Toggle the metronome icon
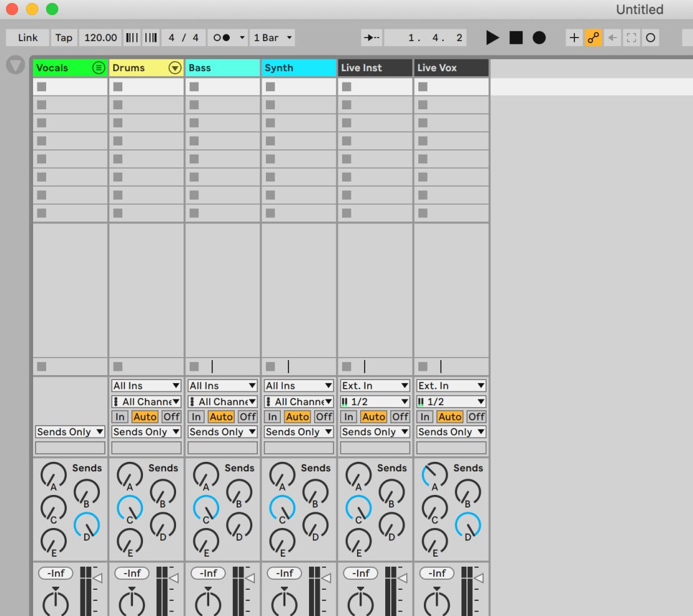The height and width of the screenshot is (616, 693). coord(222,37)
